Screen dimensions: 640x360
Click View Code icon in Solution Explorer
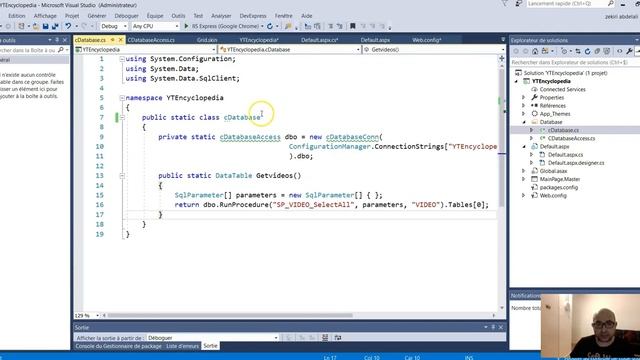point(620,51)
